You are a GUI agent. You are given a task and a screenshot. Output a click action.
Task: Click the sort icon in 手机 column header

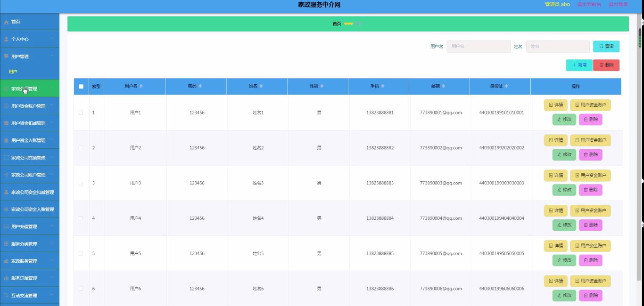(382, 86)
